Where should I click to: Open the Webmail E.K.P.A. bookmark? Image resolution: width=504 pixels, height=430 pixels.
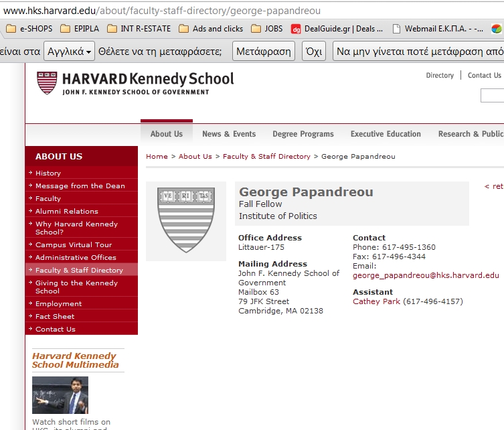[x=437, y=29]
